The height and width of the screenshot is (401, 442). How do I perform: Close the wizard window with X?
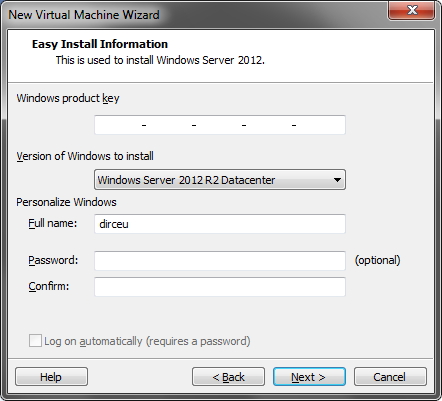412,10
